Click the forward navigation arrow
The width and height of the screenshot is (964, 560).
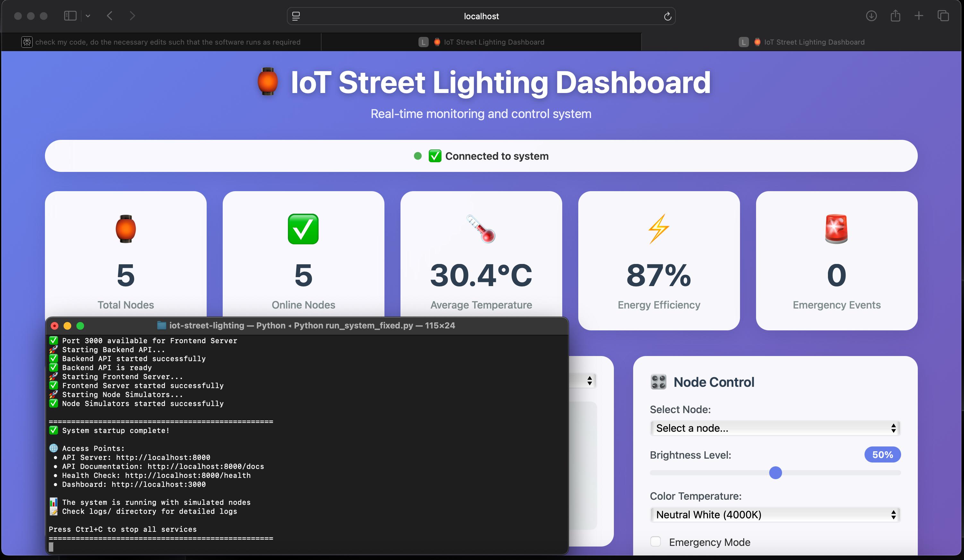pos(132,16)
